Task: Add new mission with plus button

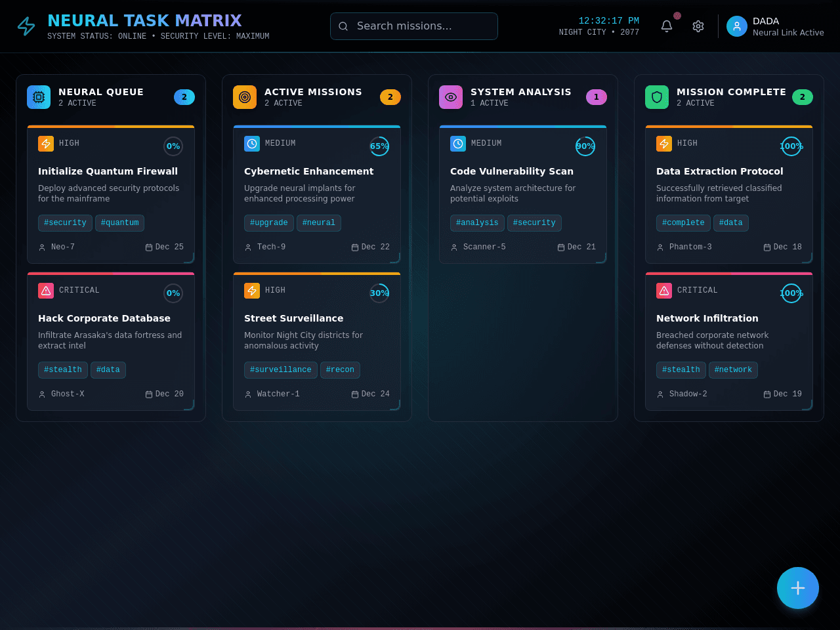Action: pos(798,588)
